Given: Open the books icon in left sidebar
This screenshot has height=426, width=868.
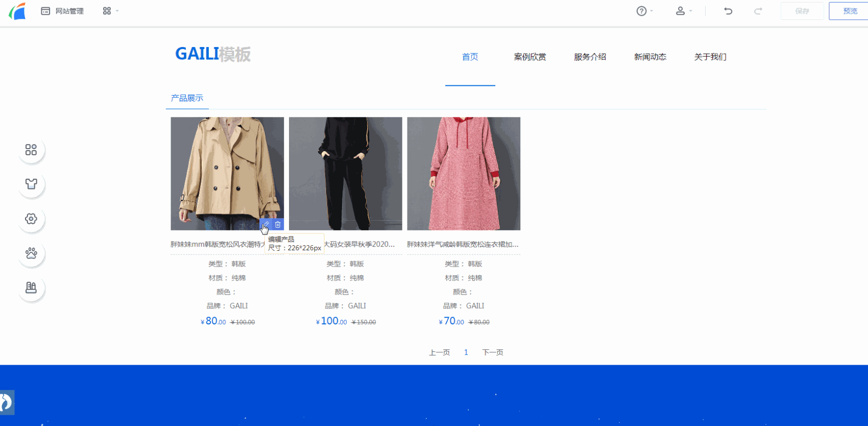Looking at the screenshot, I should tap(31, 288).
